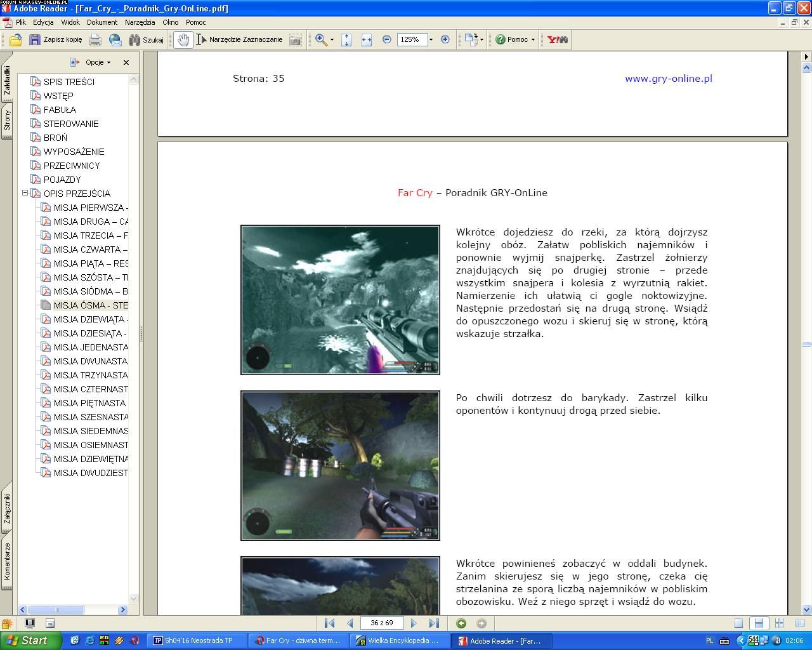The image size is (812, 650).
Task: Jump to MISJA ÓSMA bookmark
Action: (91, 305)
